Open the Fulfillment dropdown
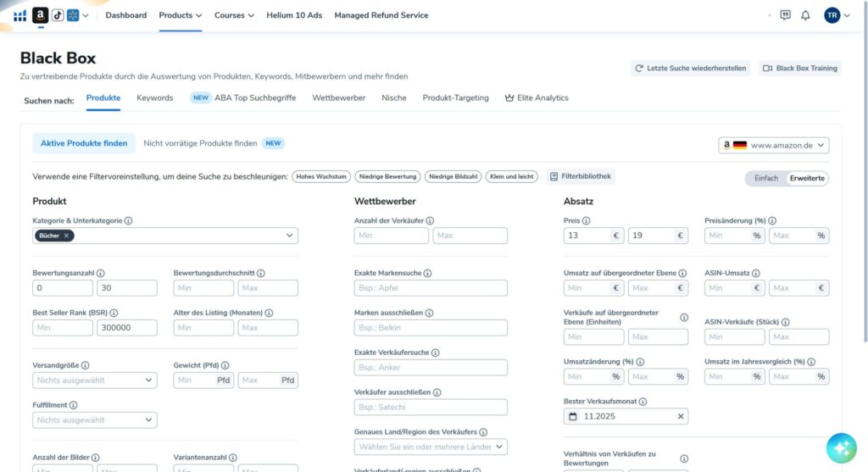The image size is (868, 472). tap(95, 420)
